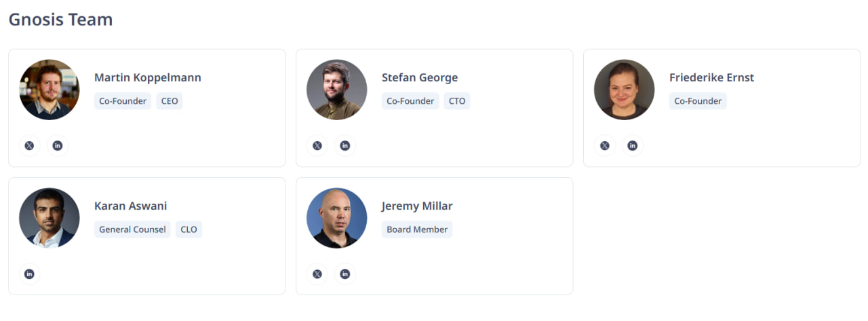
Task: Click Stefan George's avatar image
Action: [x=337, y=90]
